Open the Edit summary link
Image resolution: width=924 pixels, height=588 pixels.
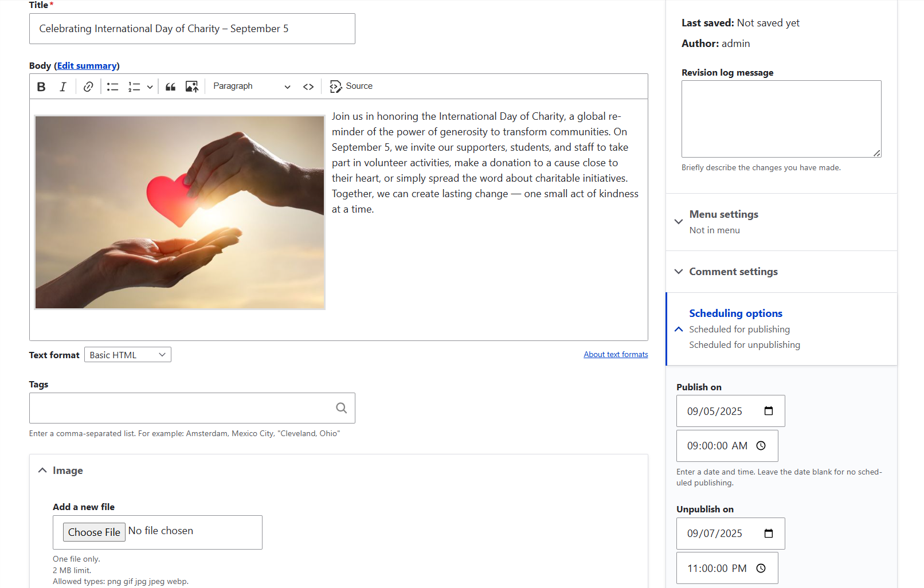click(x=87, y=66)
